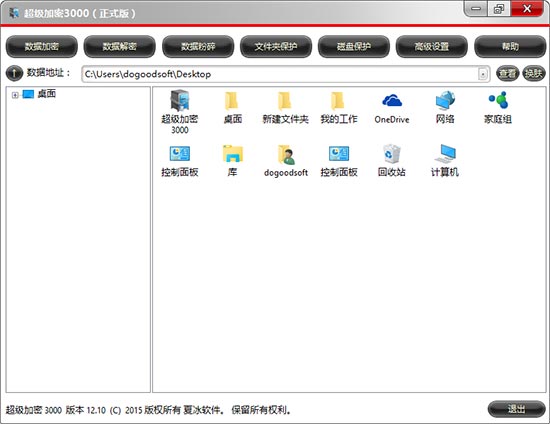Click the 数据加密 button

tap(42, 46)
